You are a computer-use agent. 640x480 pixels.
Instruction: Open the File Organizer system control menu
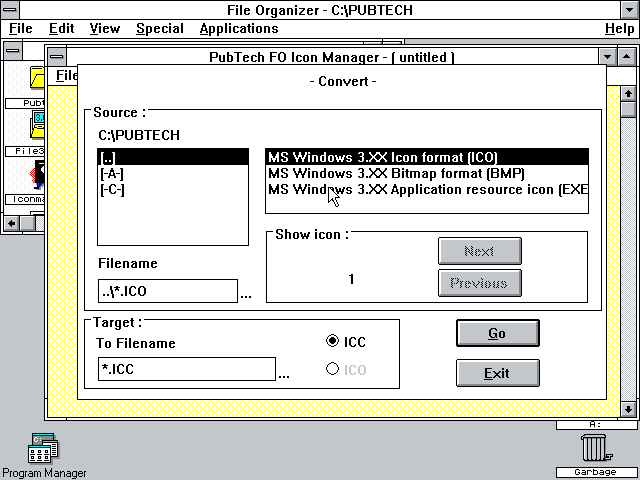[10, 9]
